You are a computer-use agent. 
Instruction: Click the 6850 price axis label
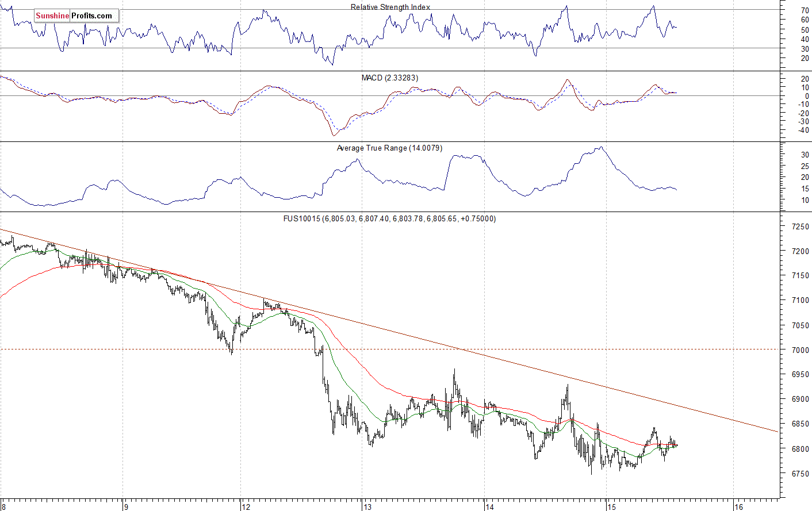(x=800, y=424)
